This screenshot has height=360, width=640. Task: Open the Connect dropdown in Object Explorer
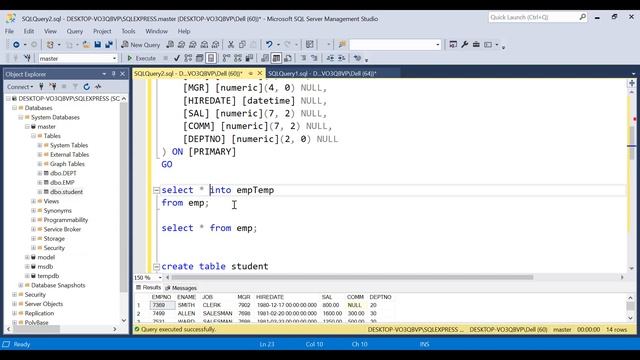(x=20, y=87)
